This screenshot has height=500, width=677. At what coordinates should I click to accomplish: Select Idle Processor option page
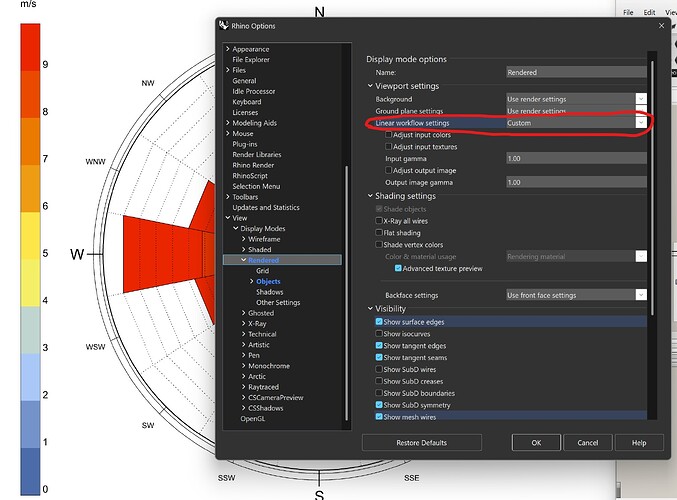[254, 91]
